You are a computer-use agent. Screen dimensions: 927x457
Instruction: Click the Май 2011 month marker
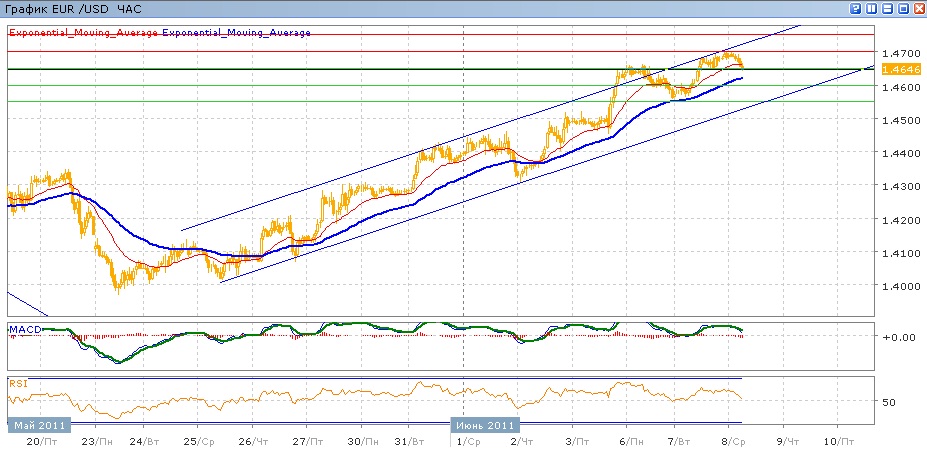click(x=40, y=424)
